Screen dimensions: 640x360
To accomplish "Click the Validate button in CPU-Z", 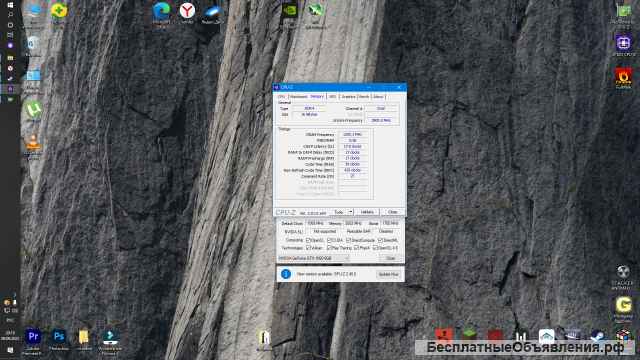I will (x=367, y=212).
